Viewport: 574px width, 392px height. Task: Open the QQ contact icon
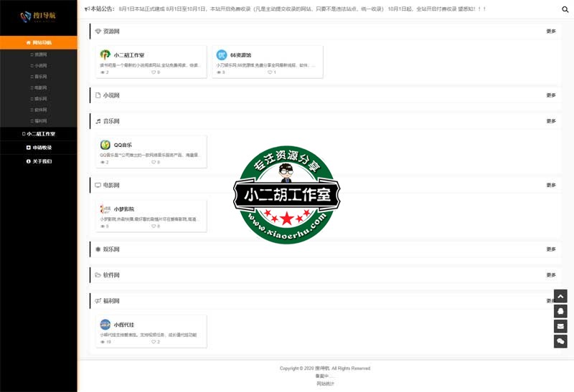[560, 311]
